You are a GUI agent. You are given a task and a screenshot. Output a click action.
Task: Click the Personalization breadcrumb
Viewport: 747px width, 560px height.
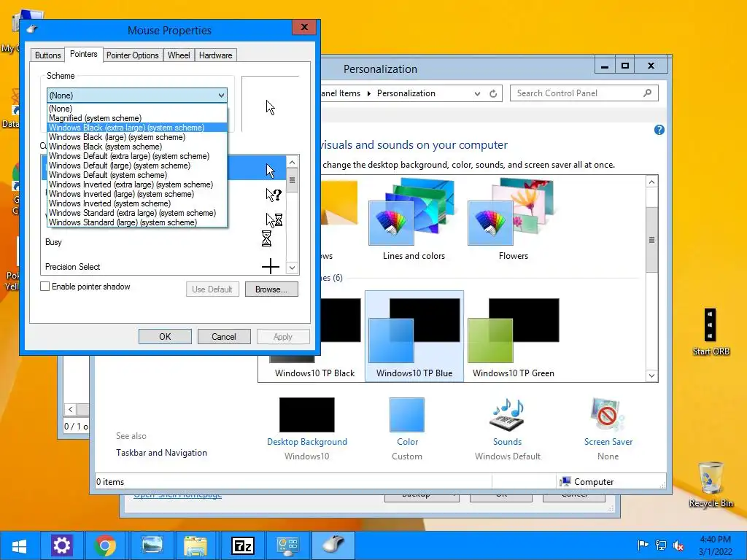point(406,93)
